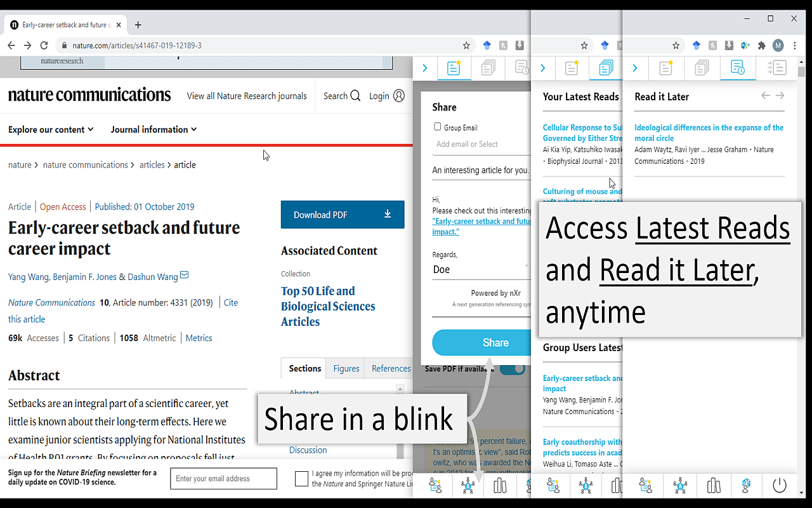Viewport: 812px width, 508px height.
Task: Reload the Nature page
Action: click(44, 46)
